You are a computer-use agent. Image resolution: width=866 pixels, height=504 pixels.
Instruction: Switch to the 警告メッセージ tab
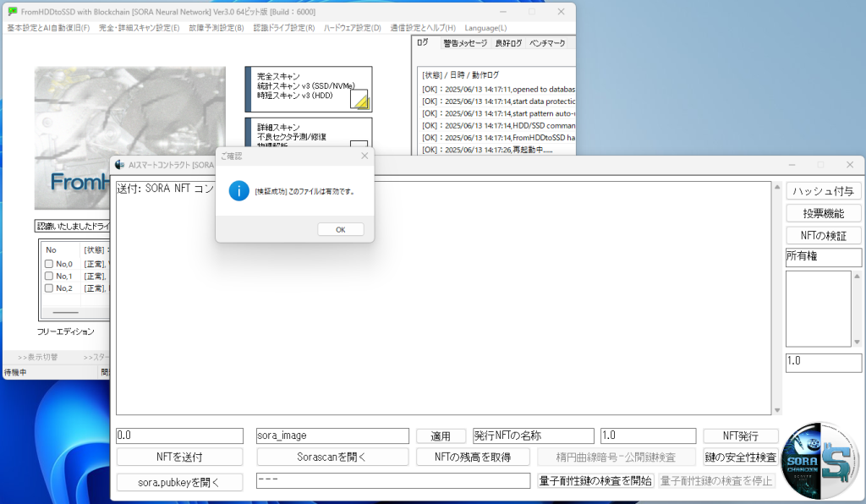(465, 43)
